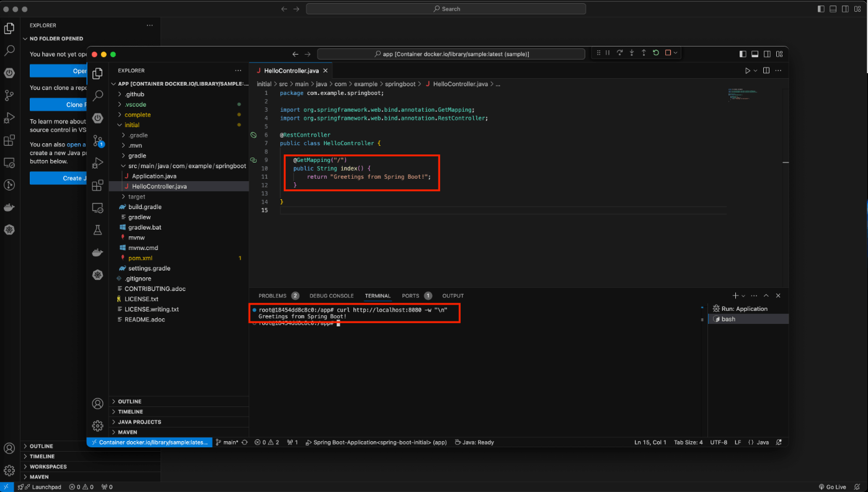Collapse the initial folder in Explorer
The image size is (868, 492).
point(179,125)
